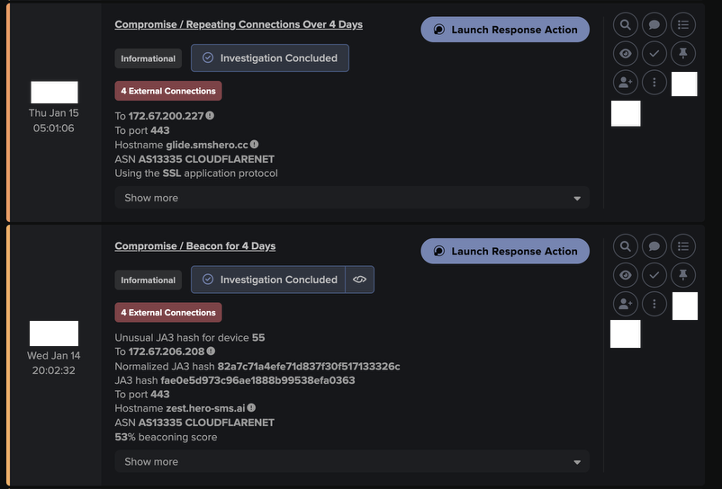
Task: Open more options for Beacon alert
Action: (x=654, y=304)
